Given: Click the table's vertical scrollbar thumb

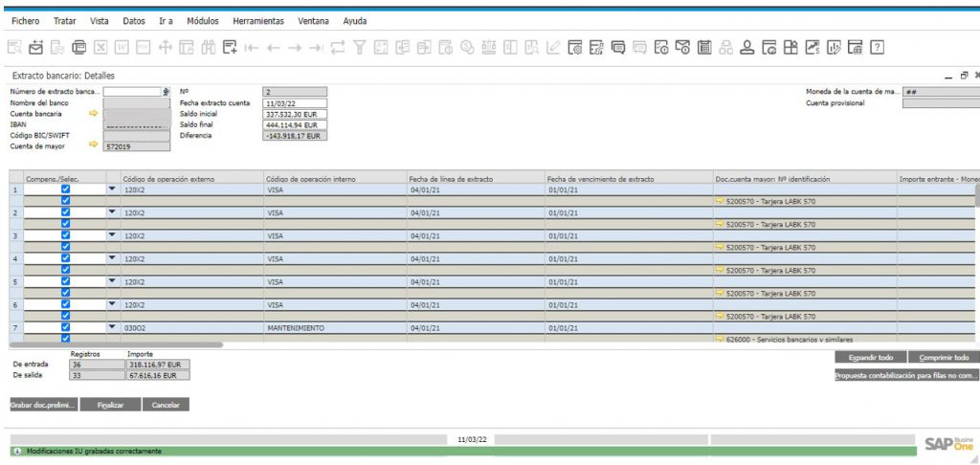Looking at the screenshot, I should click(977, 195).
